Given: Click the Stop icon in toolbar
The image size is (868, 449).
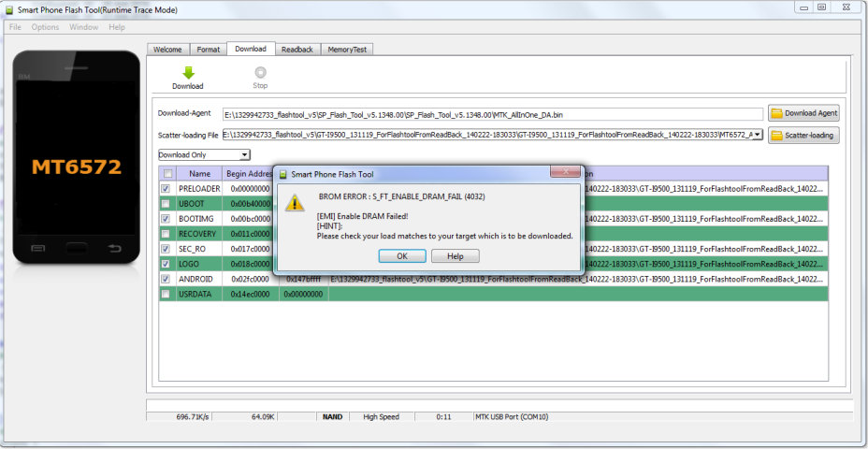Looking at the screenshot, I should pos(260,73).
